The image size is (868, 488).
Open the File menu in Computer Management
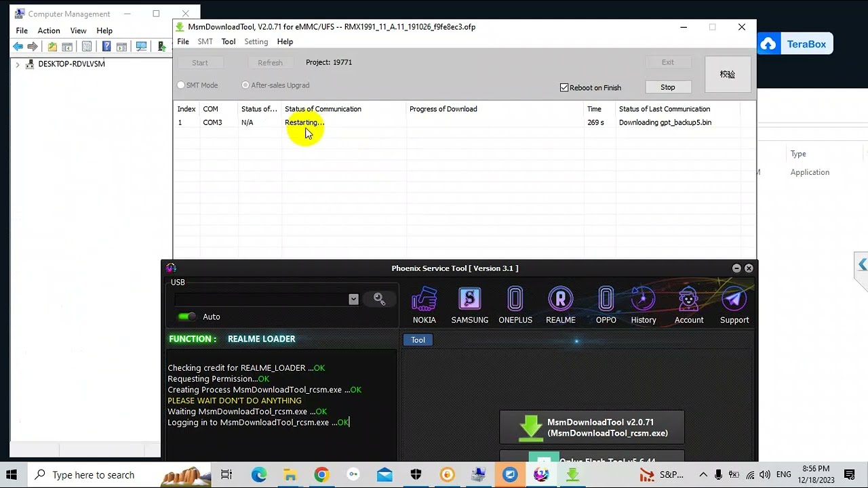(22, 31)
